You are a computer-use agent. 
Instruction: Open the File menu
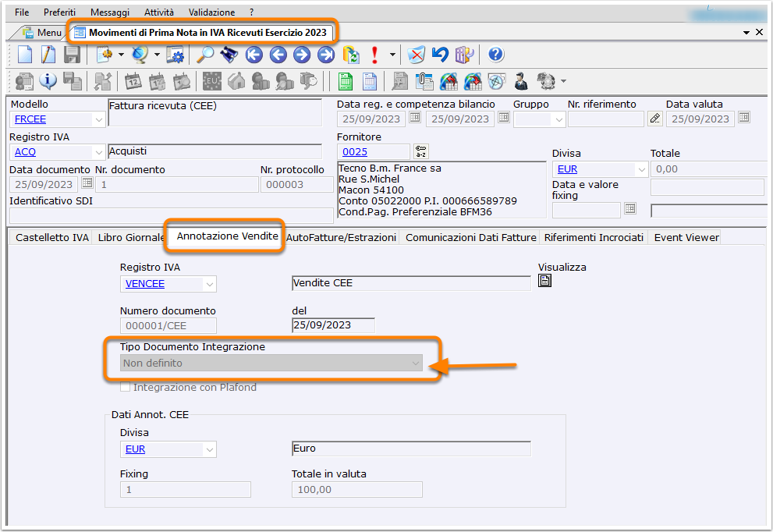coord(22,12)
